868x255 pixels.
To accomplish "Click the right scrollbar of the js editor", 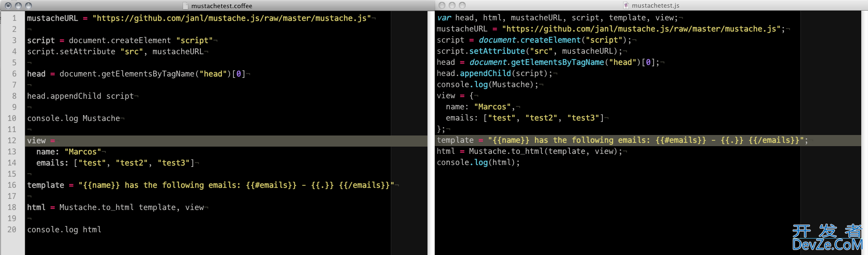I will click(x=864, y=131).
